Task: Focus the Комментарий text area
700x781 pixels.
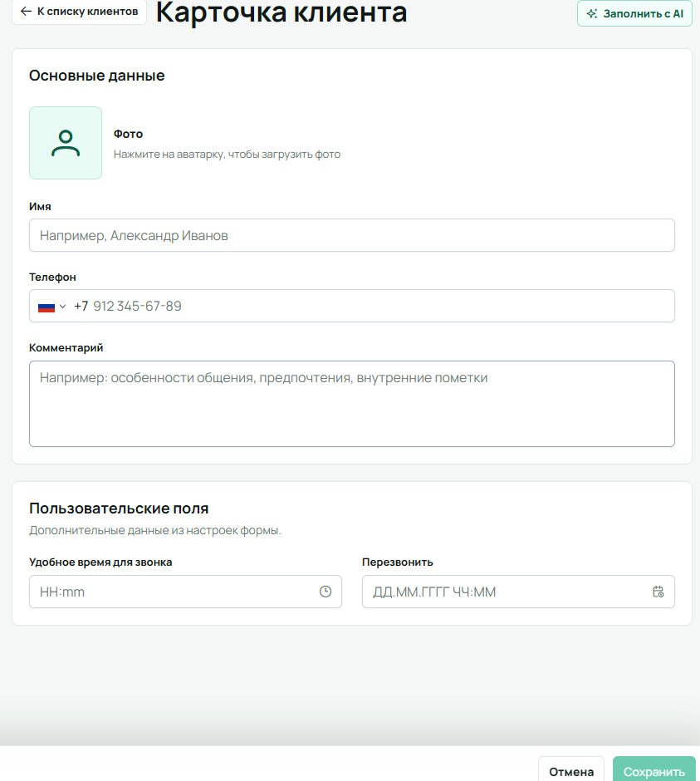Action: point(352,404)
